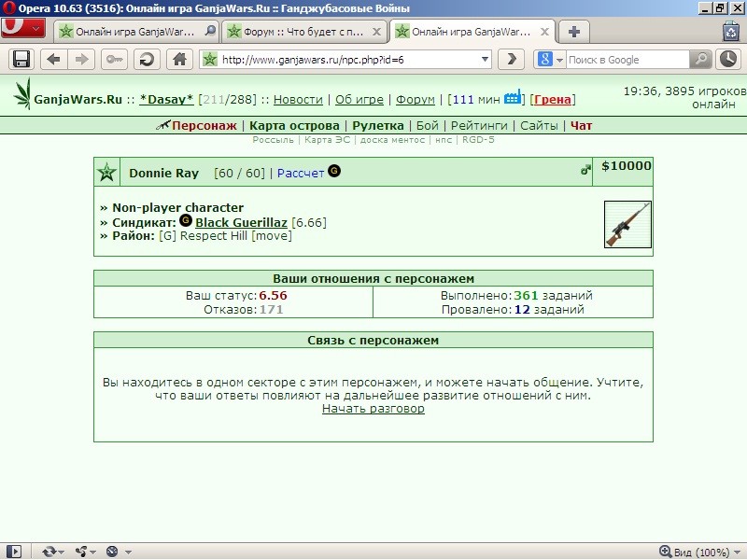The image size is (747, 560).
Task: Click the blue factory icon next to 111 мин
Action: [513, 98]
